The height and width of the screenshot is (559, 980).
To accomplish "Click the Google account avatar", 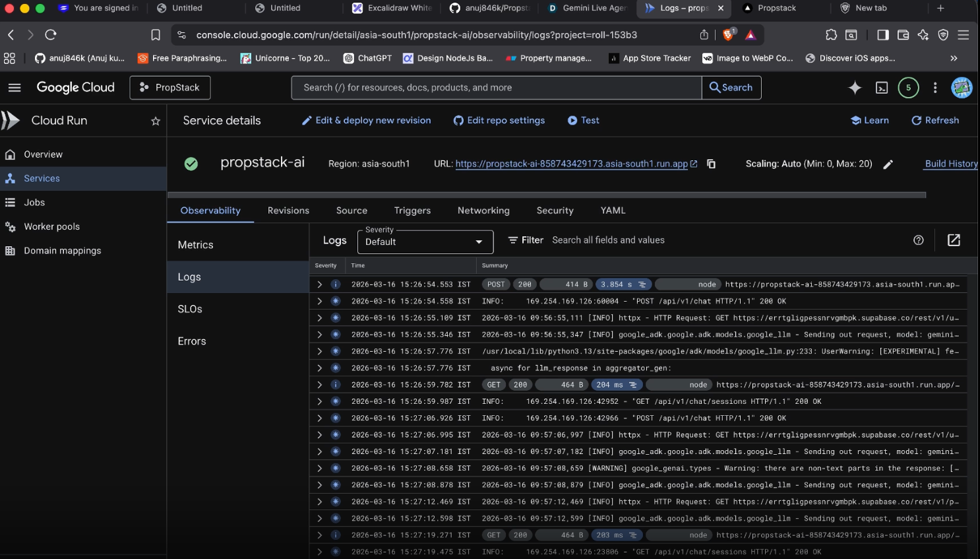I will click(x=962, y=87).
